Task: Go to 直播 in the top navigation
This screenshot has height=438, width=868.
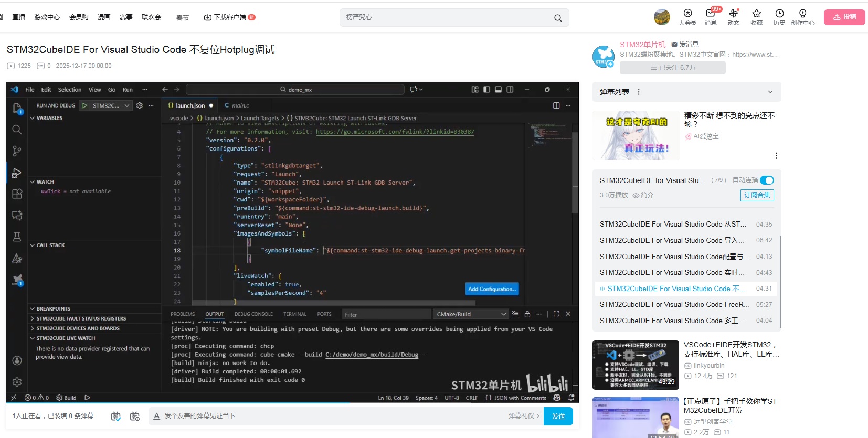Action: [19, 17]
